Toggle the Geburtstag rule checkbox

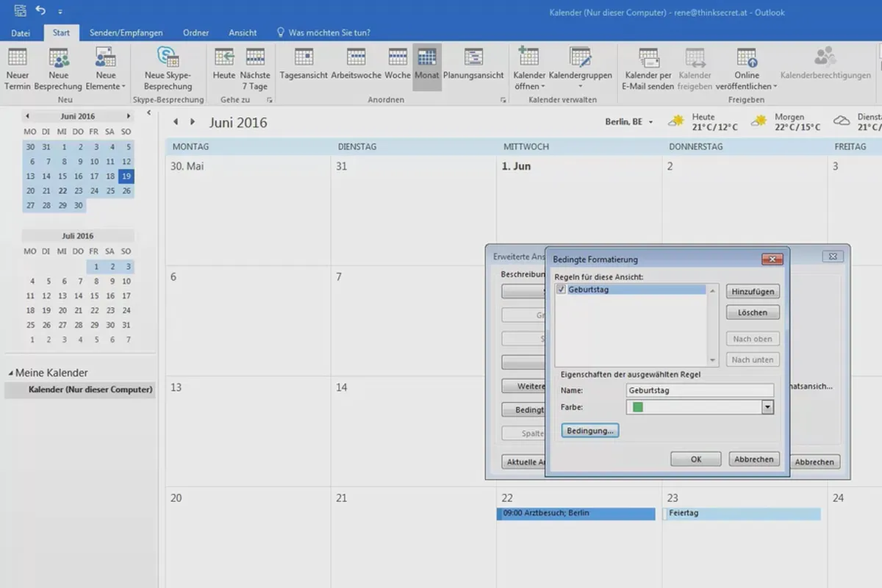click(562, 290)
